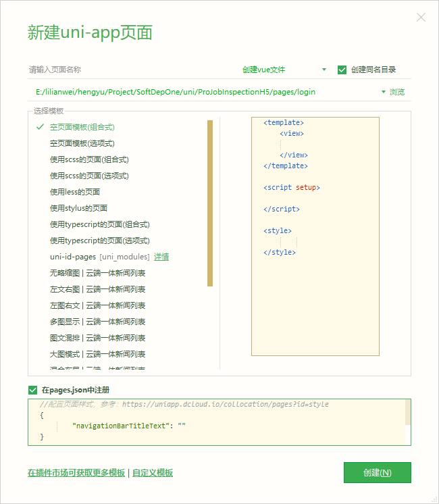The image size is (439, 504).
Task: Select 使用typescript的页面(组合式) template
Action: tap(100, 224)
